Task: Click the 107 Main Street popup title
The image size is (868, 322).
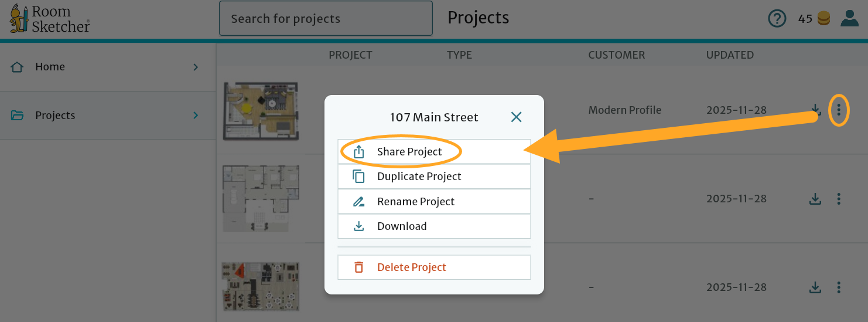Action: click(x=434, y=117)
